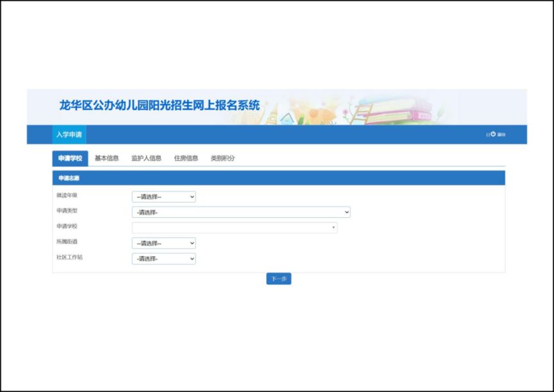Open the 入学申请 navigation tab

click(69, 135)
